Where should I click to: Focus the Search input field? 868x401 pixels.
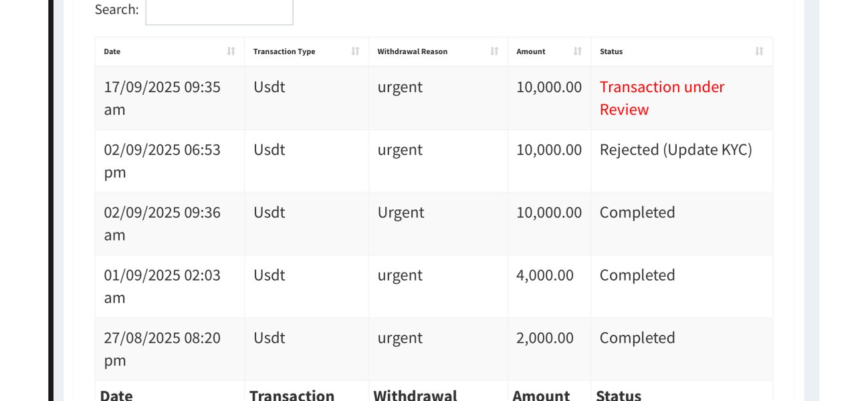point(219,11)
